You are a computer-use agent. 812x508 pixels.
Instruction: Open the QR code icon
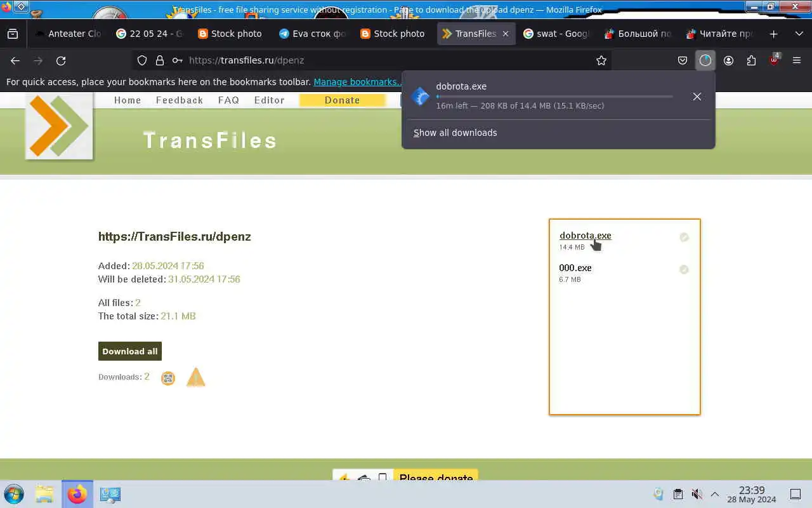(167, 378)
